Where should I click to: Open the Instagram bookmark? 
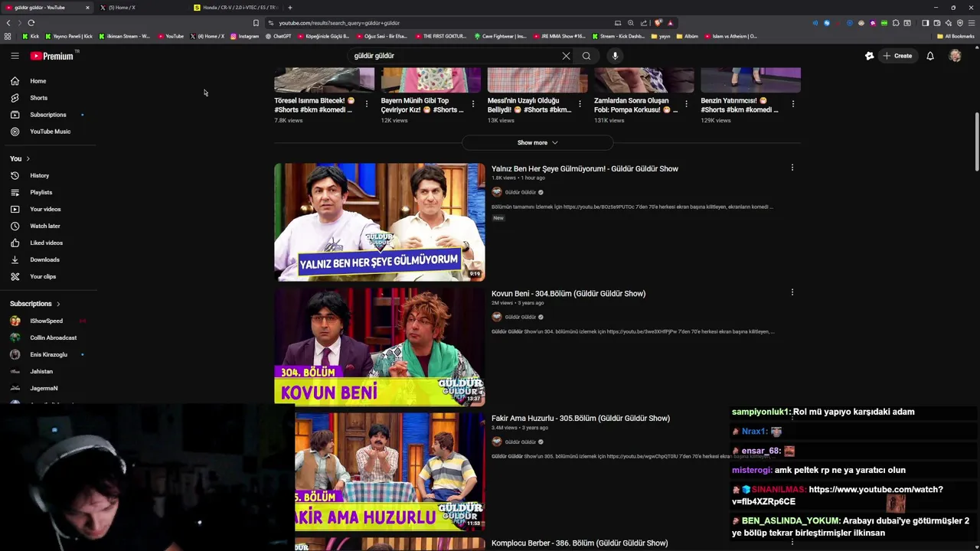point(245,36)
